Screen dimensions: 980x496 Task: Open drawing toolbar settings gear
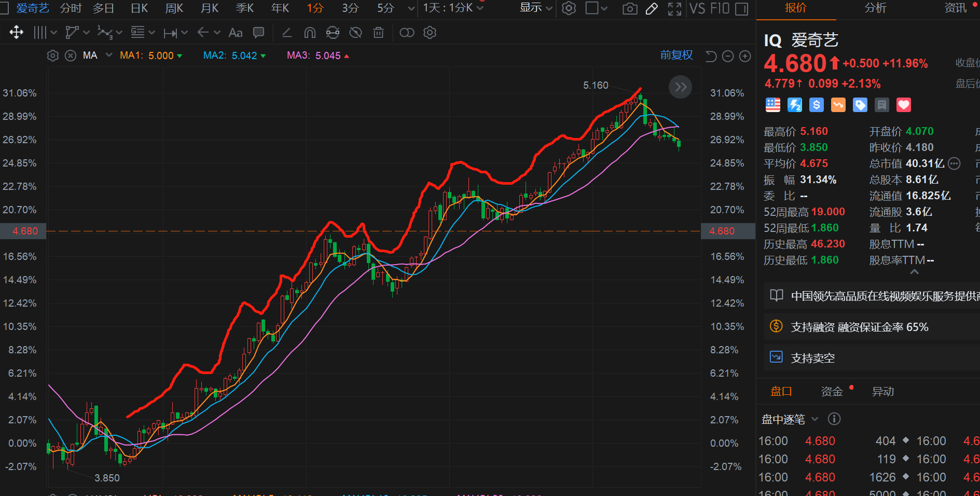(x=430, y=33)
